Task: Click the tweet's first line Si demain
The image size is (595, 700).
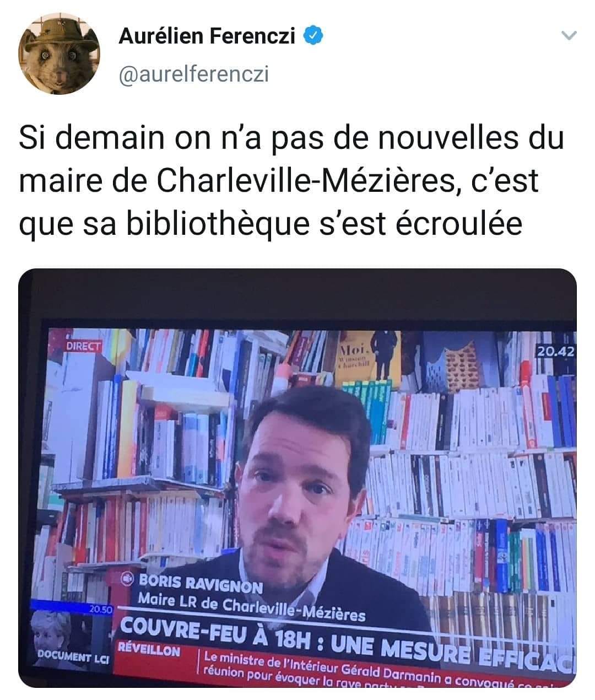Action: point(291,138)
